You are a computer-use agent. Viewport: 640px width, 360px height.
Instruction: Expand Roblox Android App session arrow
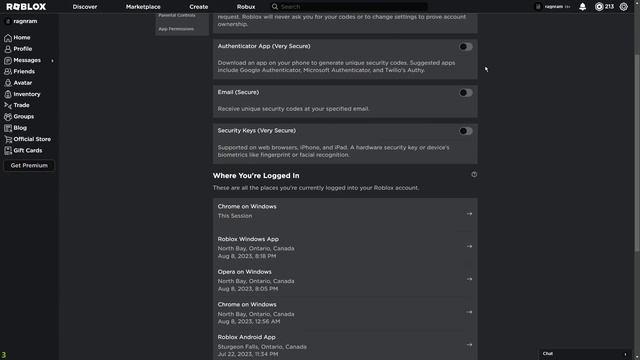pyautogui.click(x=469, y=344)
